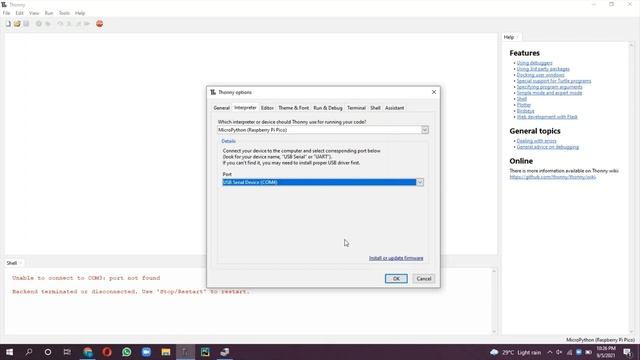Open the Help menu in menu bar
Screen dimensions: 640x360
[80, 13]
